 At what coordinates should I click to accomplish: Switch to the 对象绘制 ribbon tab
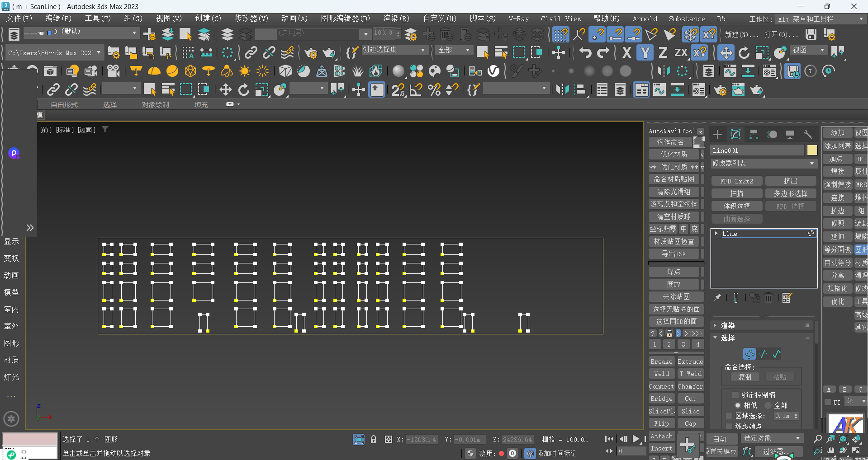click(155, 104)
